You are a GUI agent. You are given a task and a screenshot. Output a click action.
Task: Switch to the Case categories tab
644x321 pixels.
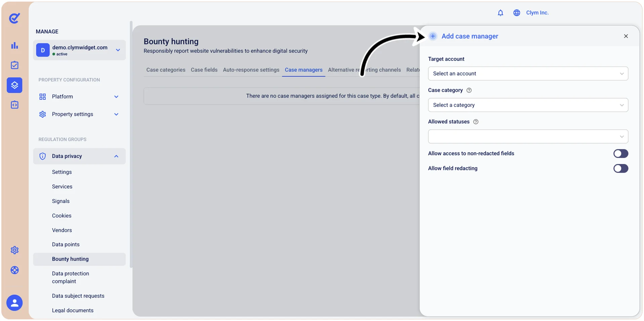(166, 70)
